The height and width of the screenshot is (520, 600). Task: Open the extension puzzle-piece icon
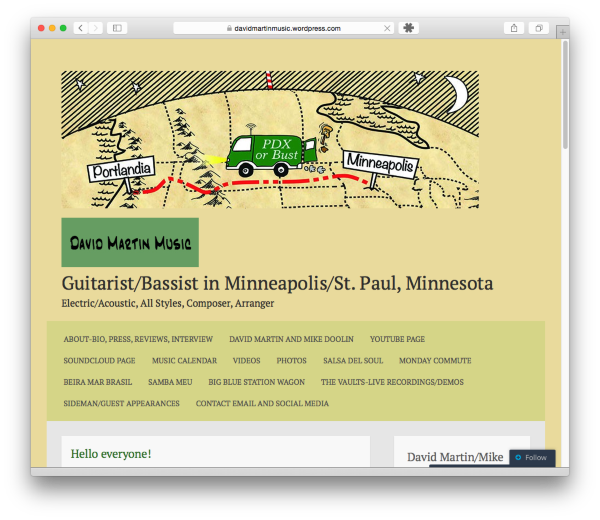tap(409, 28)
